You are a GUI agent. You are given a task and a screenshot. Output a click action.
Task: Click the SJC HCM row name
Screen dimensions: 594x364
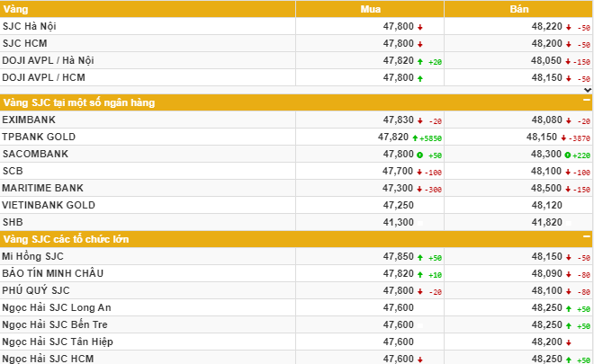point(23,43)
